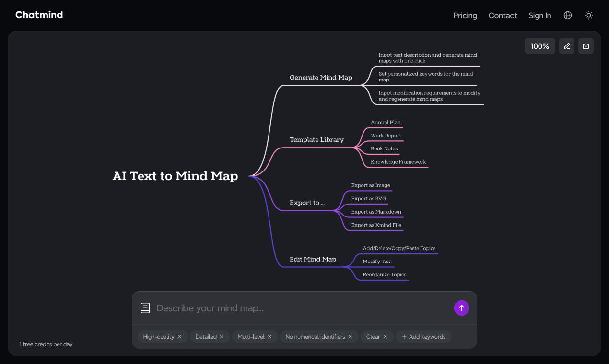Open the Pricing menu item
The height and width of the screenshot is (364, 609).
[x=465, y=15]
